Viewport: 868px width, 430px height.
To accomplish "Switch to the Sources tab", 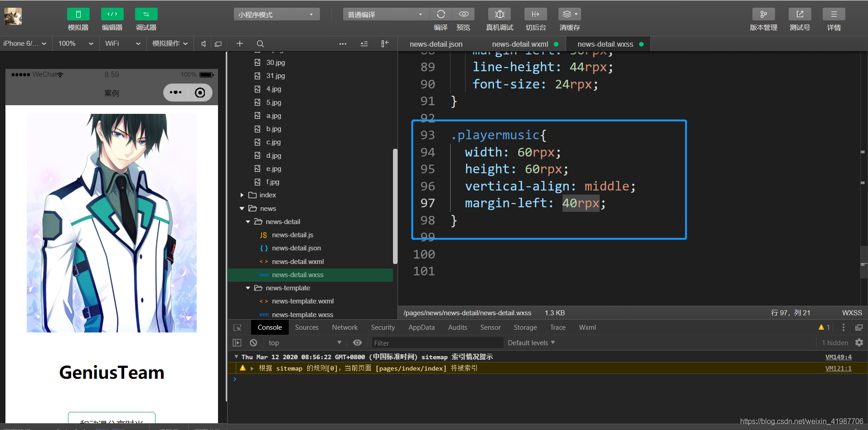I will [x=307, y=327].
